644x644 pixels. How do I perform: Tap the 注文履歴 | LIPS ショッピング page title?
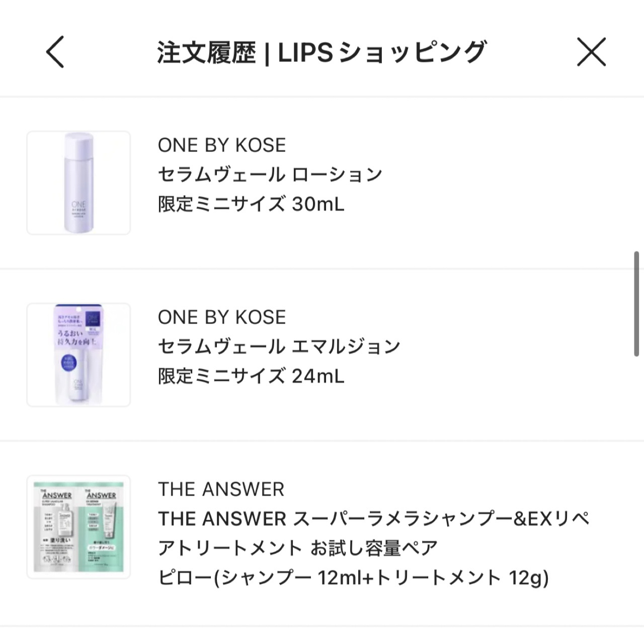pos(321,52)
